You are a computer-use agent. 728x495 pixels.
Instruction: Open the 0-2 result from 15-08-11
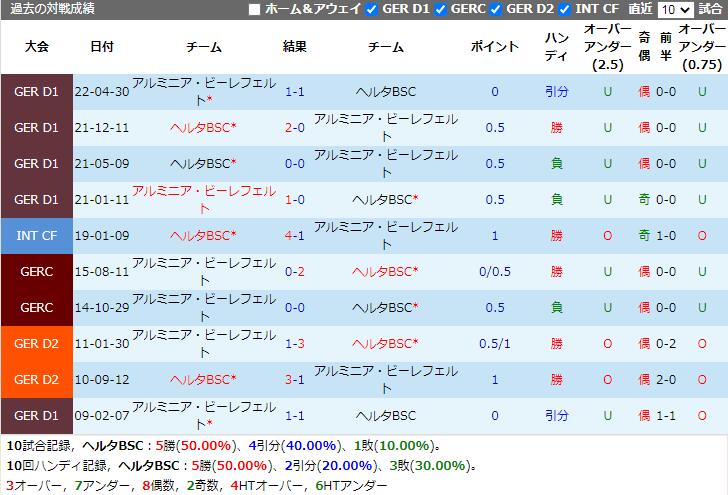point(295,272)
